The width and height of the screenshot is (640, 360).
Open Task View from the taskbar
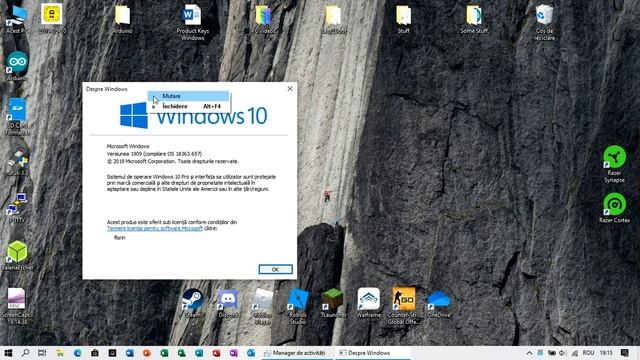click(42, 353)
